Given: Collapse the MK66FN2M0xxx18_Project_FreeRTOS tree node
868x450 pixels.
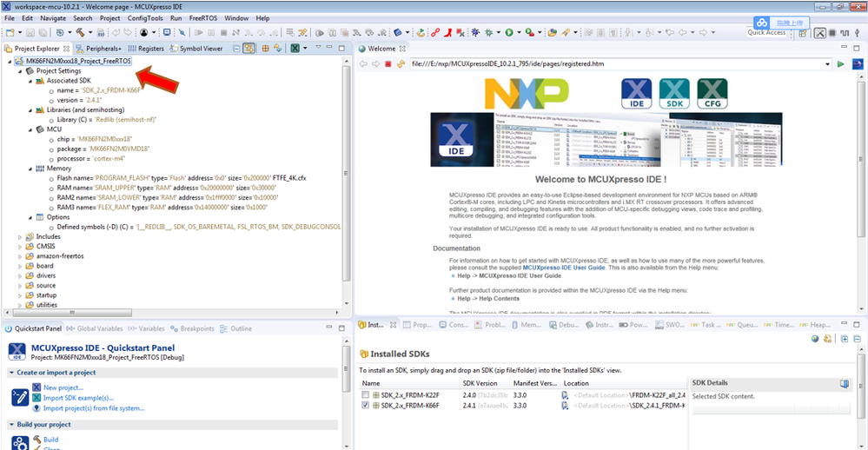Looking at the screenshot, I should click(10, 62).
